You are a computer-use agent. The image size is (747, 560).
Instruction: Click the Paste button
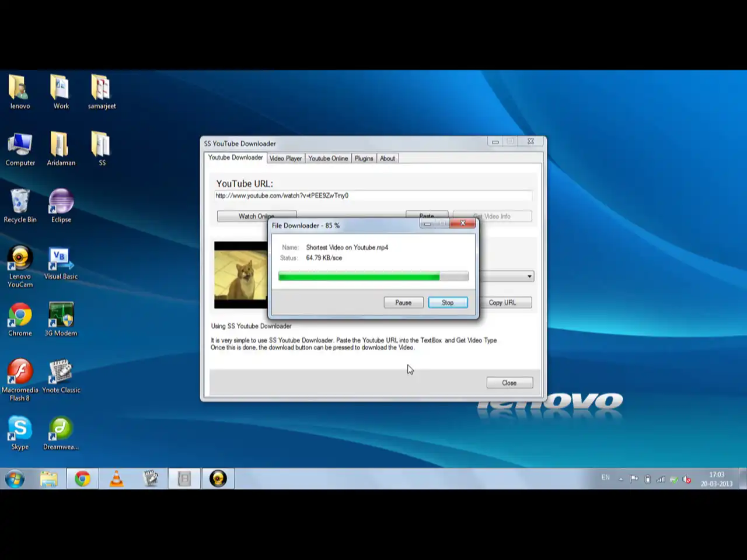[427, 215]
